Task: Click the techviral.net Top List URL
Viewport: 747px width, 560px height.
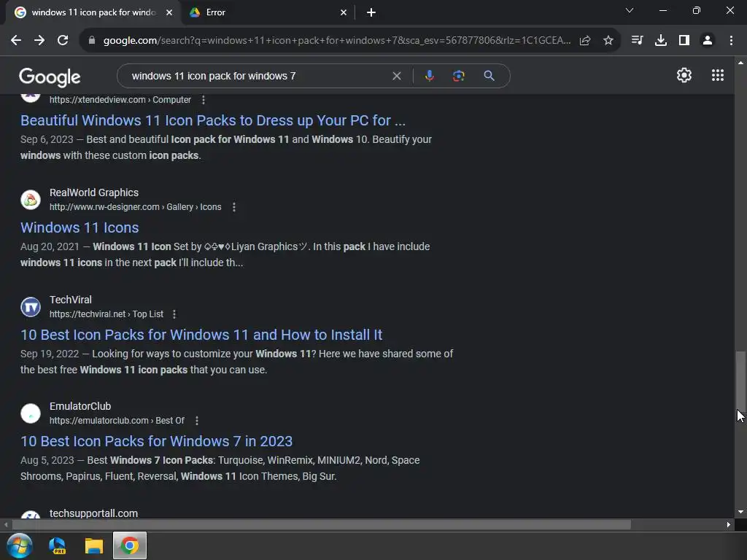Action: click(107, 314)
